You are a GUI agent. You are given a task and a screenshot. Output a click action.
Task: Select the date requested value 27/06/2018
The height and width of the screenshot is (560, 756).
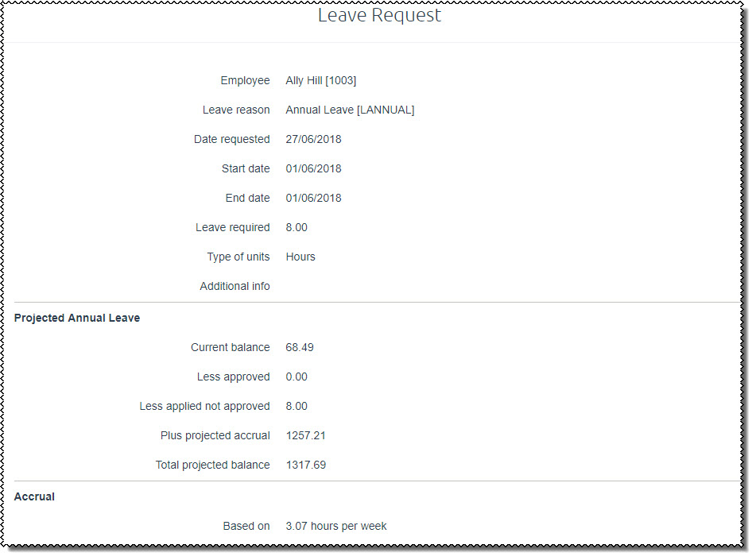313,139
